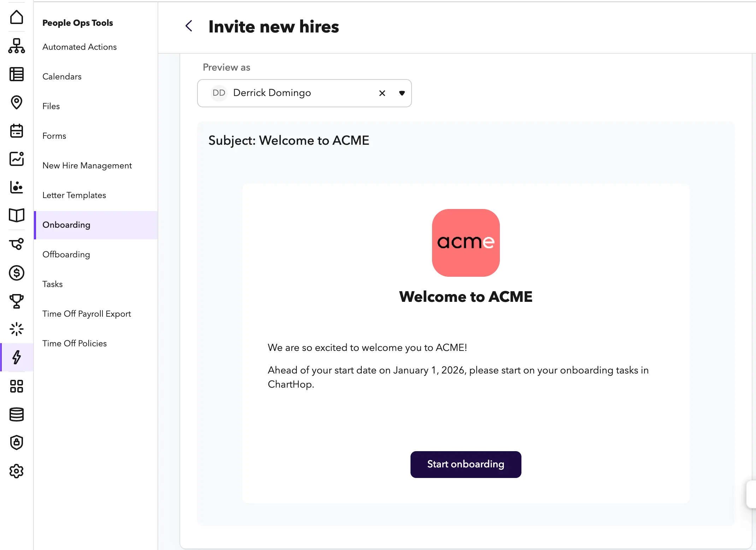
Task: Go back using the left arrow
Action: 189,26
